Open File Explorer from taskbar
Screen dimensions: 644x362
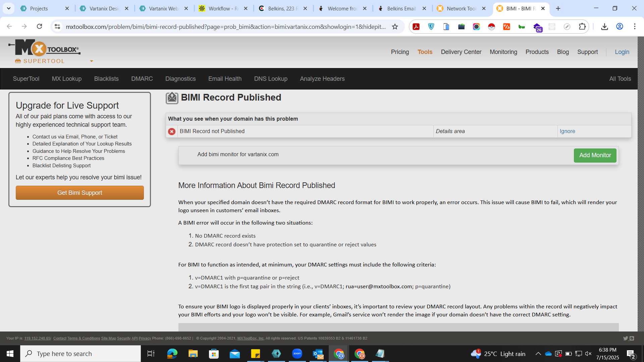pyautogui.click(x=193, y=354)
